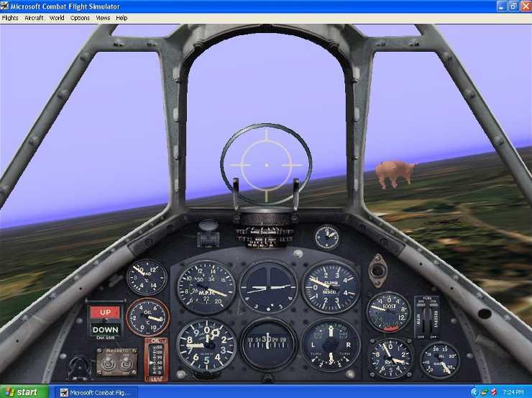Click the title bar application icon

[x=4, y=6]
